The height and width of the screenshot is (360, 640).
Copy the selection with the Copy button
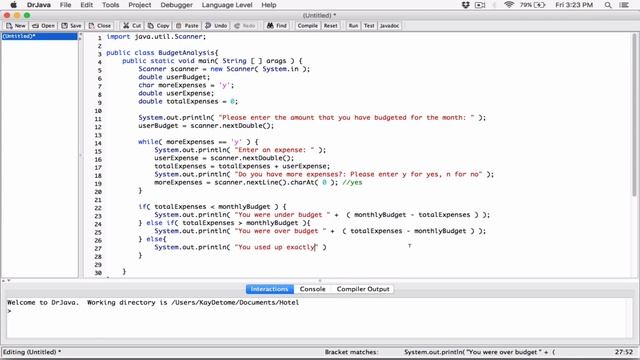[158, 26]
